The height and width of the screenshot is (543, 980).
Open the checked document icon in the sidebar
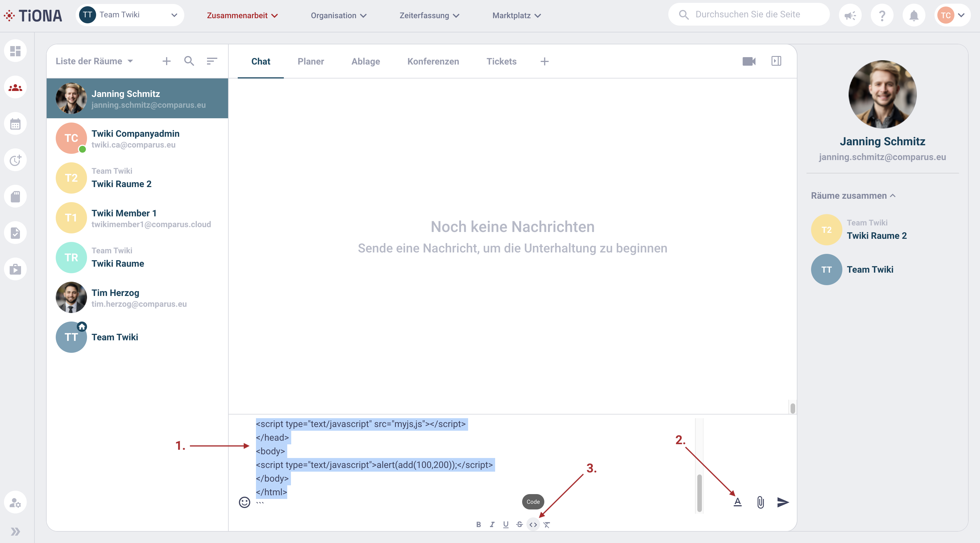[15, 233]
